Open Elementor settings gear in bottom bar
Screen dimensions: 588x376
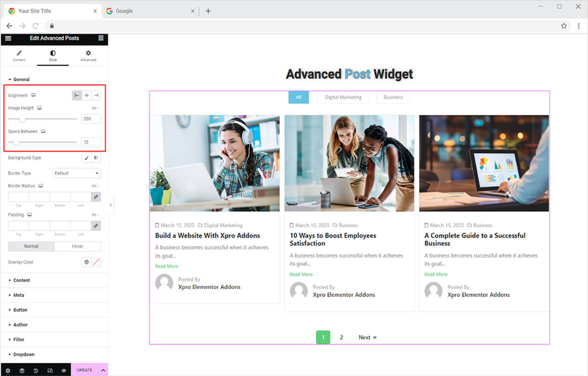(x=7, y=370)
